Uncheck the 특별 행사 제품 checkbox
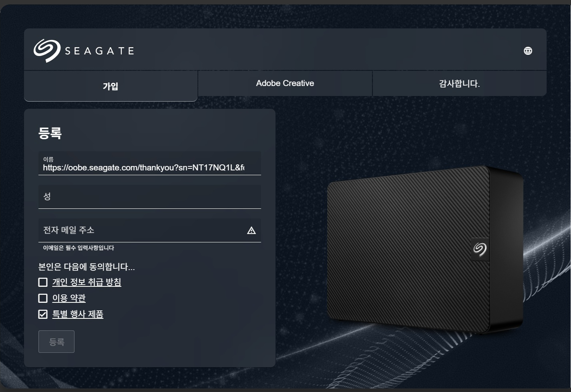The image size is (571, 392). [x=43, y=314]
